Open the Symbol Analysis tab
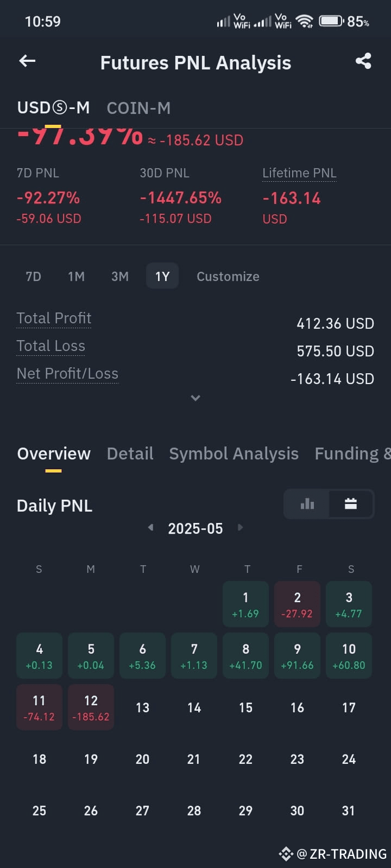Screen dimensions: 391x868 pyautogui.click(x=234, y=454)
